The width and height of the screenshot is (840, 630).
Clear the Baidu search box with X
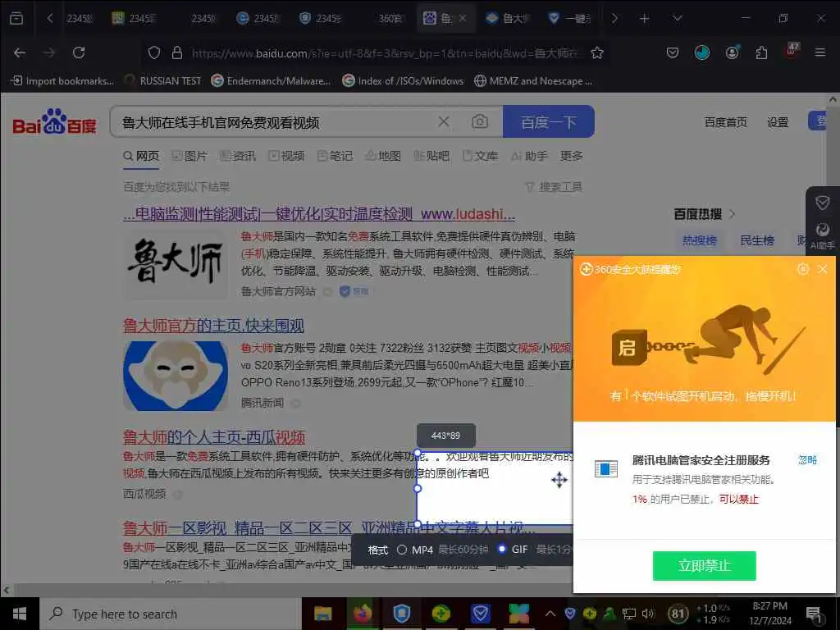(x=444, y=121)
